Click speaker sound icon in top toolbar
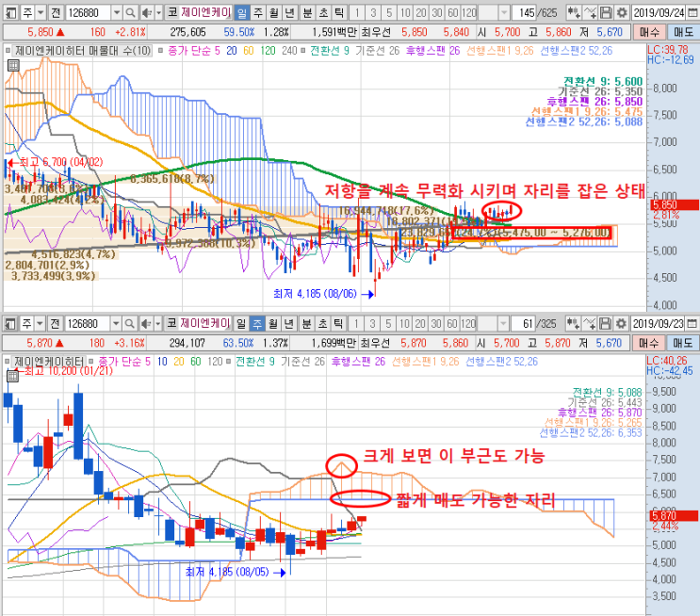700x616 pixels. pos(146,12)
